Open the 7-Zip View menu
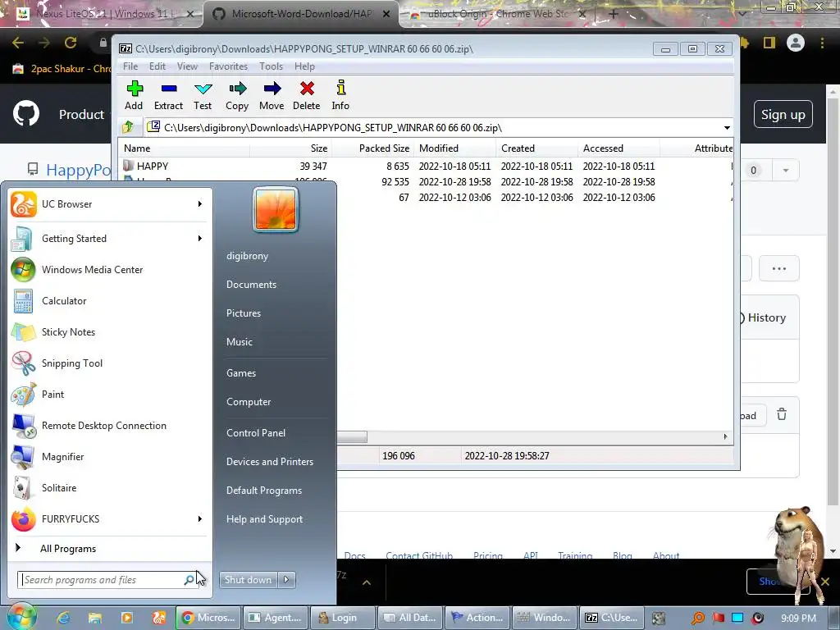This screenshot has height=630, width=840. (x=187, y=66)
